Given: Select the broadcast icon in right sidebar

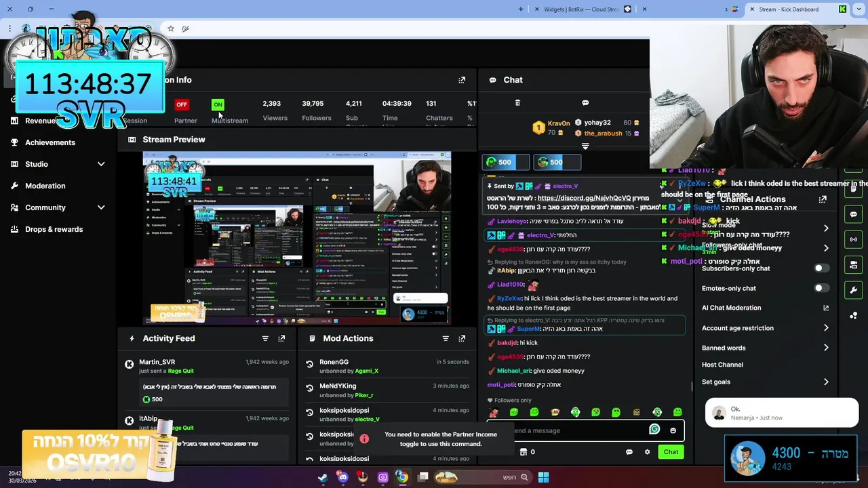Looking at the screenshot, I should tap(854, 239).
